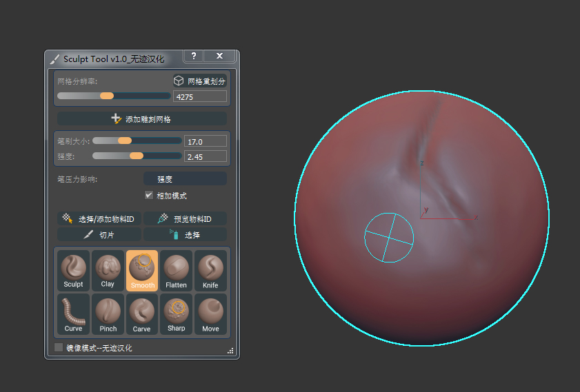Choose the Clay brush
The width and height of the screenshot is (580, 392).
coord(108,270)
